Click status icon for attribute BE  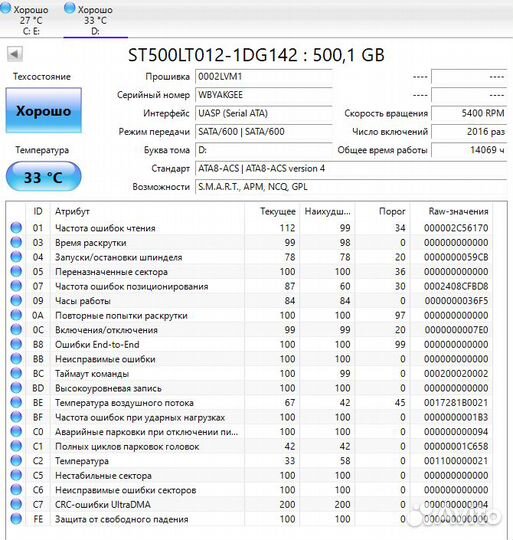(x=16, y=402)
